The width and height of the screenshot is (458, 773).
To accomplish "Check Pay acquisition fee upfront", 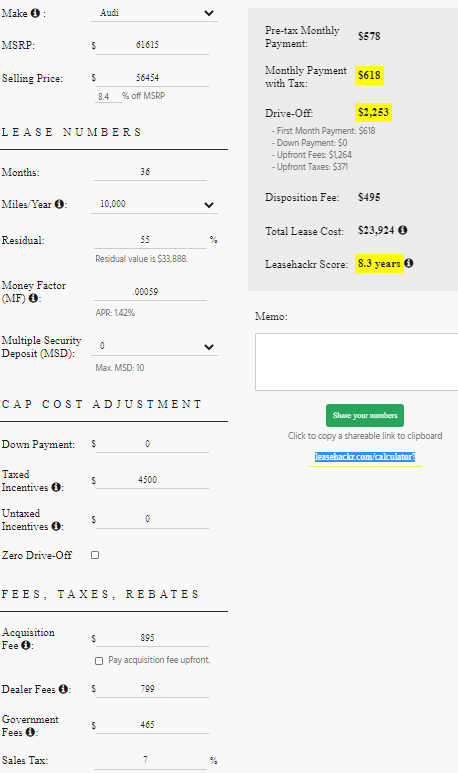I will point(99,661).
